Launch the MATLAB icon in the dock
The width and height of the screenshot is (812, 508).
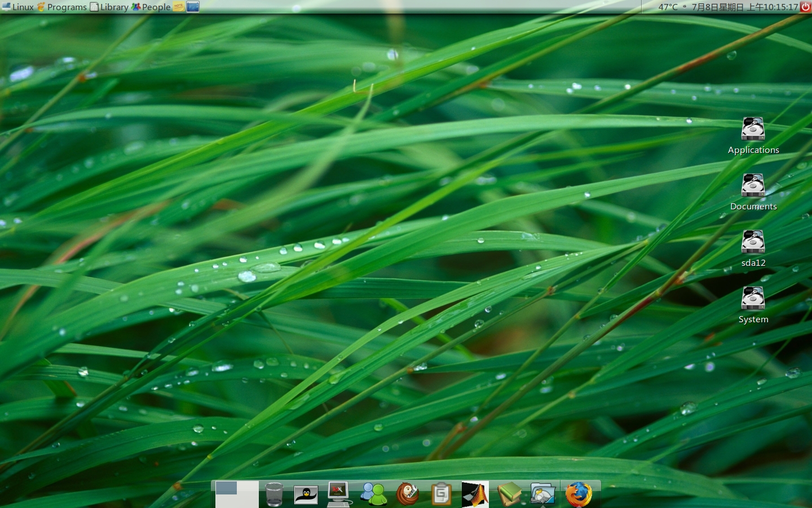(x=475, y=494)
